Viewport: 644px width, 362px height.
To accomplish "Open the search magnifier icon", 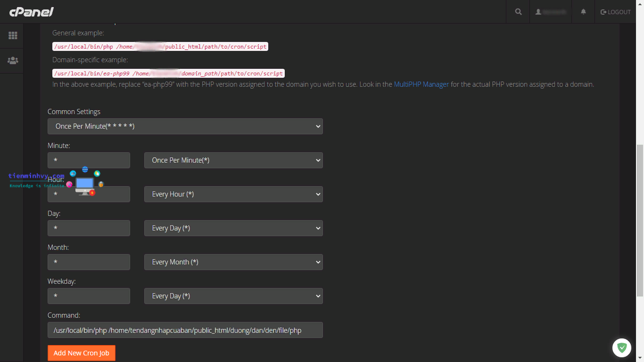I will 518,12.
